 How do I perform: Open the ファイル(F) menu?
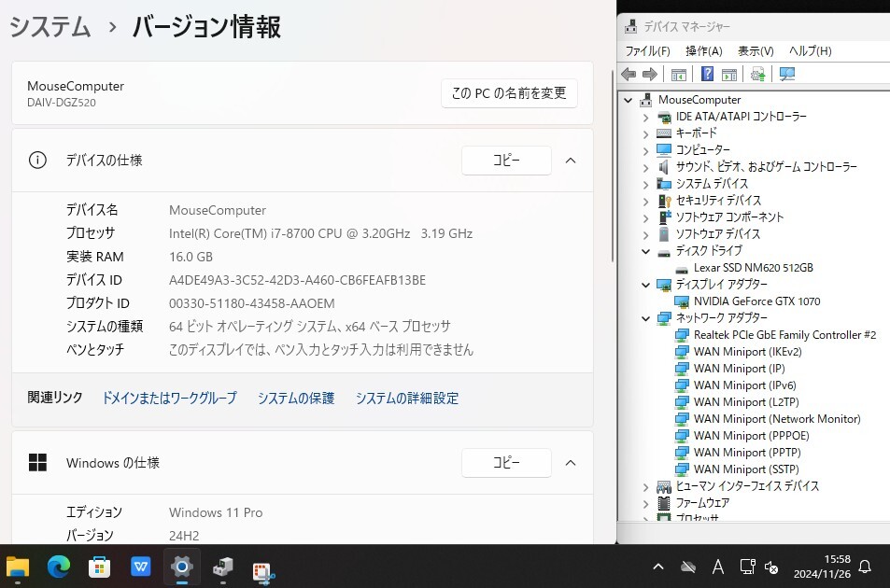(x=647, y=51)
